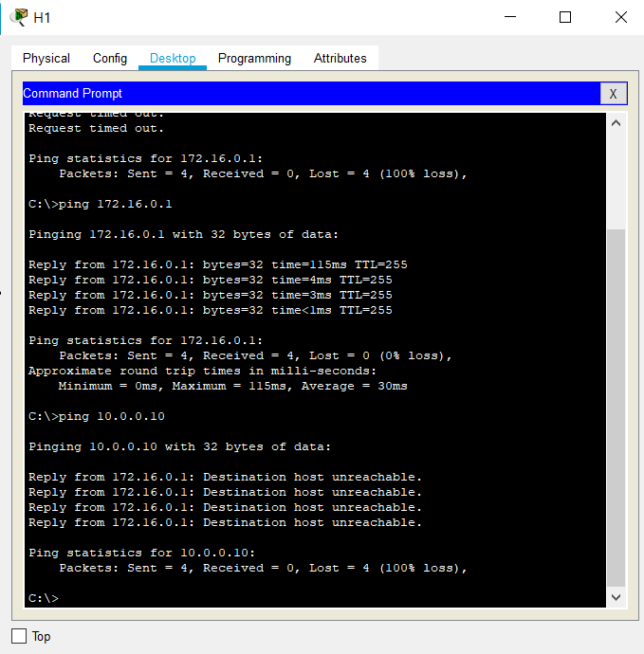Close the Command Prompt with X button
This screenshot has width=644, height=654.
point(613,94)
